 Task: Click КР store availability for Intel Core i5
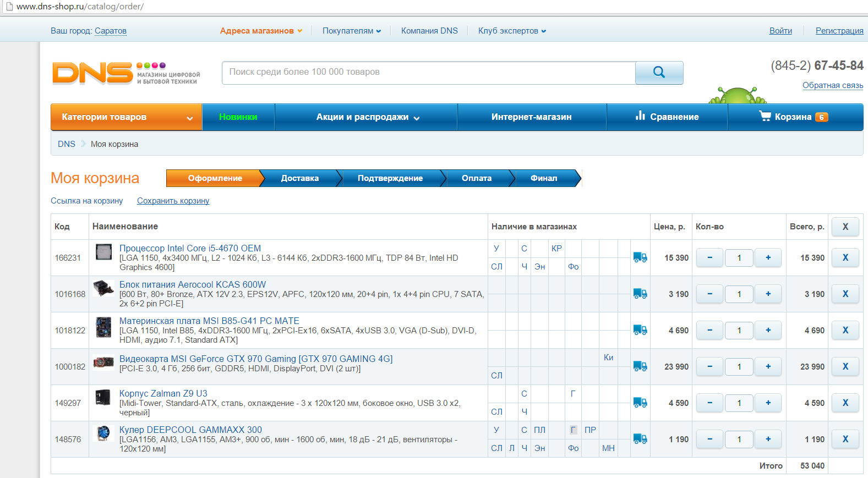pos(556,249)
